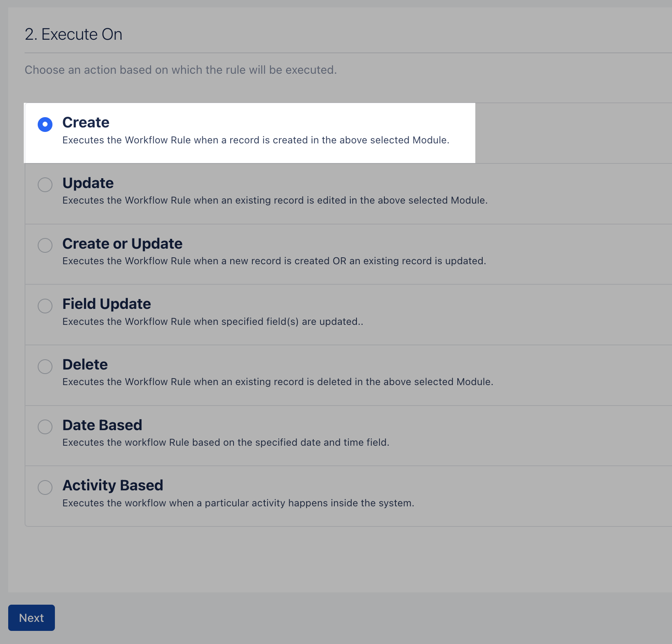Click description 'when a record is created'
672x644 pixels.
pyautogui.click(x=251, y=140)
